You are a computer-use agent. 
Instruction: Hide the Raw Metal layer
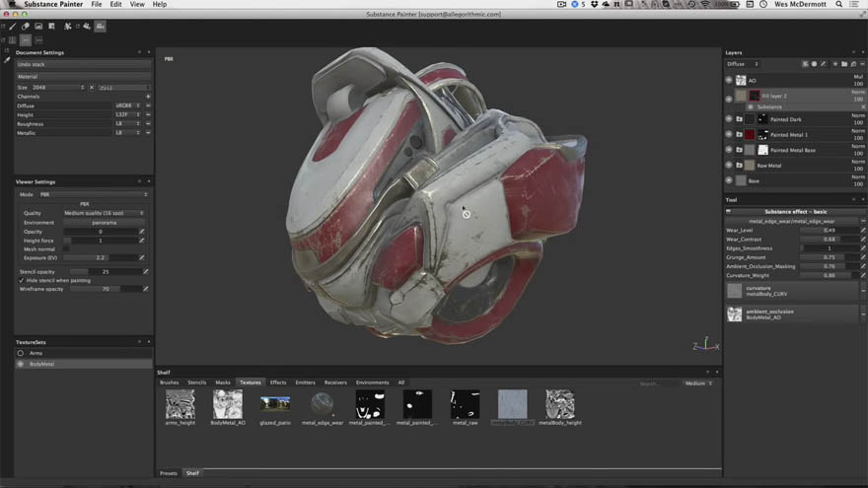(x=729, y=166)
